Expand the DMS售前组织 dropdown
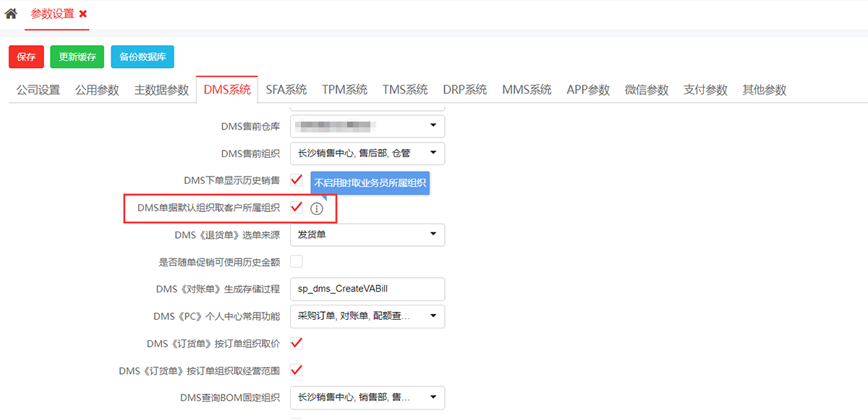The height and width of the screenshot is (419, 868). click(367, 153)
